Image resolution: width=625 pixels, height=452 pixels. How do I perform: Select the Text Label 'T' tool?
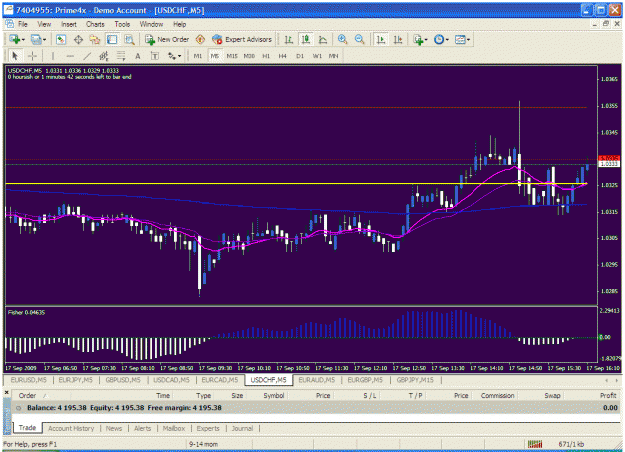(155, 56)
